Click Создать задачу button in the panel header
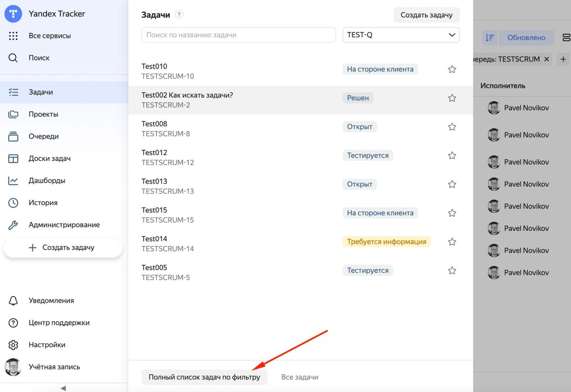Viewport: 571px width, 392px height. click(426, 15)
